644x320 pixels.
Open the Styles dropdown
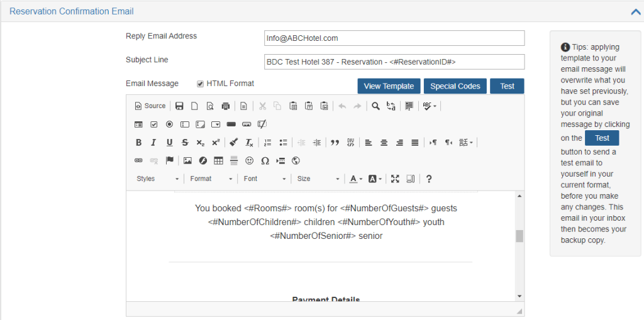(157, 179)
